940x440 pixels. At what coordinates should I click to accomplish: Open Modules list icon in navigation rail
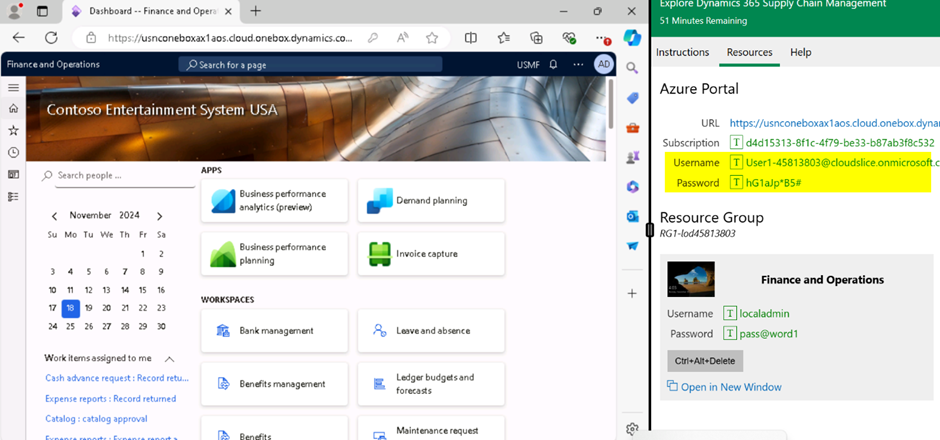pyautogui.click(x=13, y=197)
